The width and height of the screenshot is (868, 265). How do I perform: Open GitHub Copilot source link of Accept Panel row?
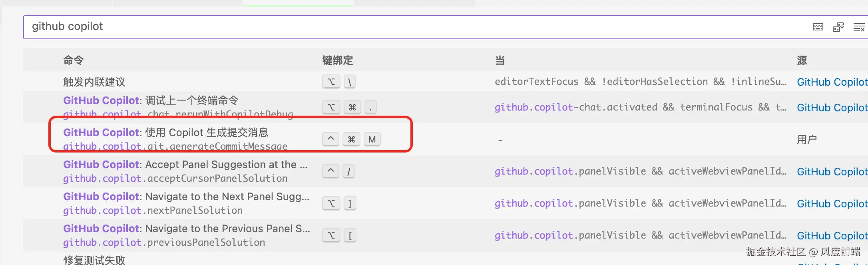tap(832, 172)
